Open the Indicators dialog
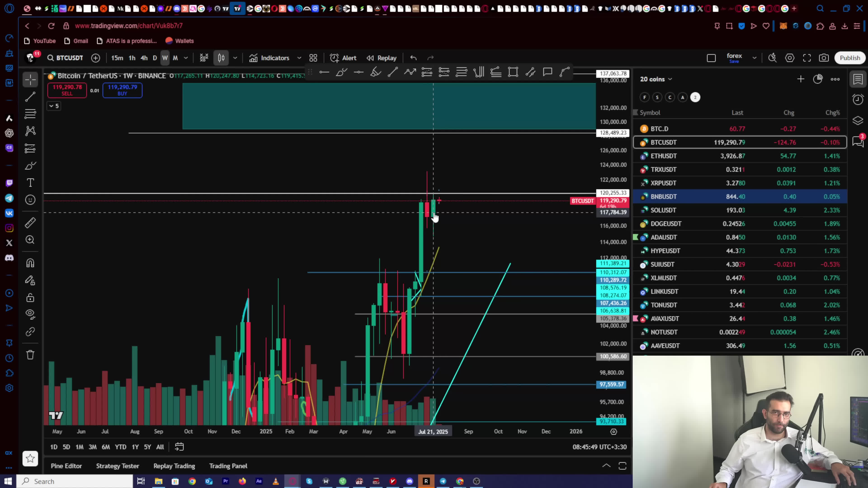 [x=270, y=58]
